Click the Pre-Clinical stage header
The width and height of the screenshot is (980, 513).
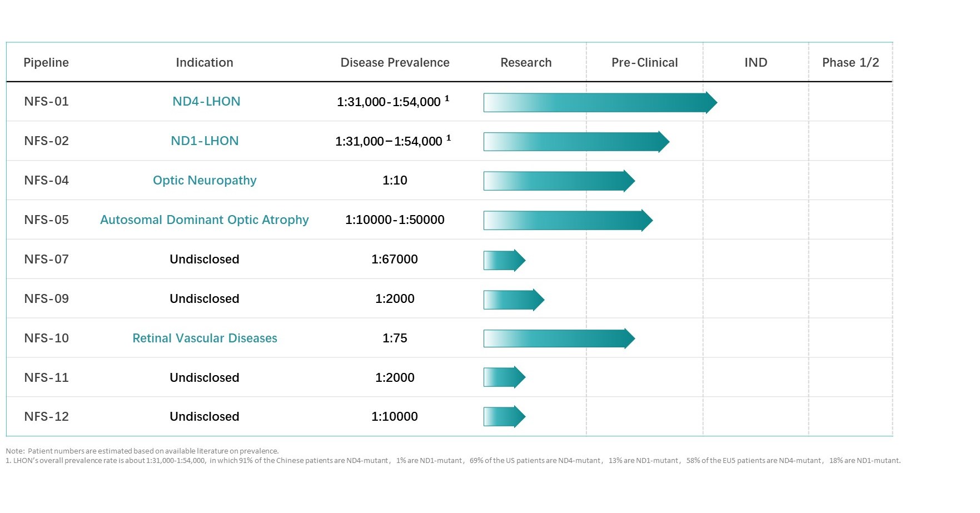[x=644, y=63]
